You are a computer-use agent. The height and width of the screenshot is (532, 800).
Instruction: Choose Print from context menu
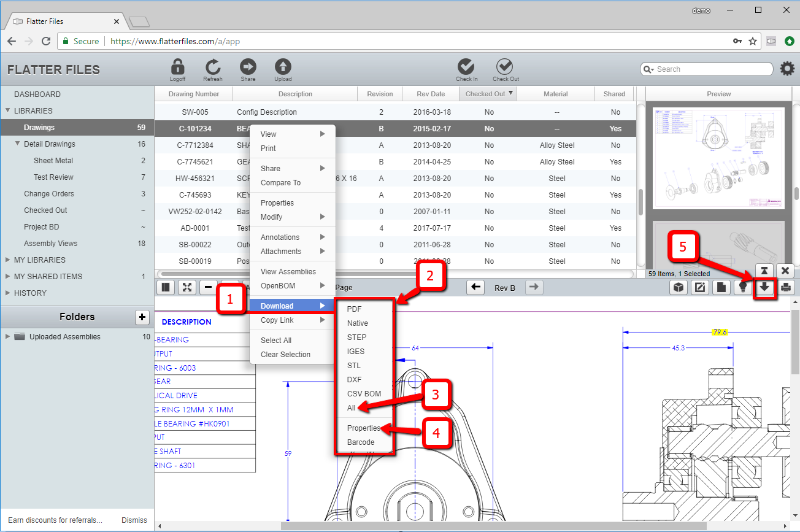tap(293, 148)
